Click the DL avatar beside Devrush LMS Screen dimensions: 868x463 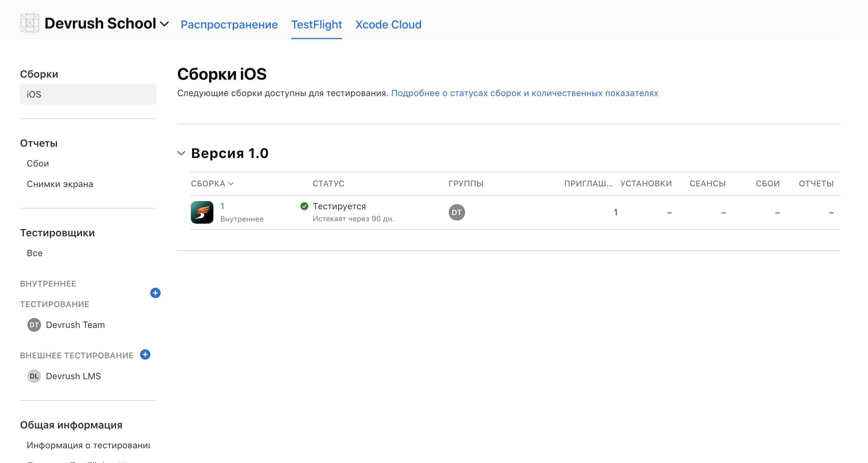[x=34, y=376]
